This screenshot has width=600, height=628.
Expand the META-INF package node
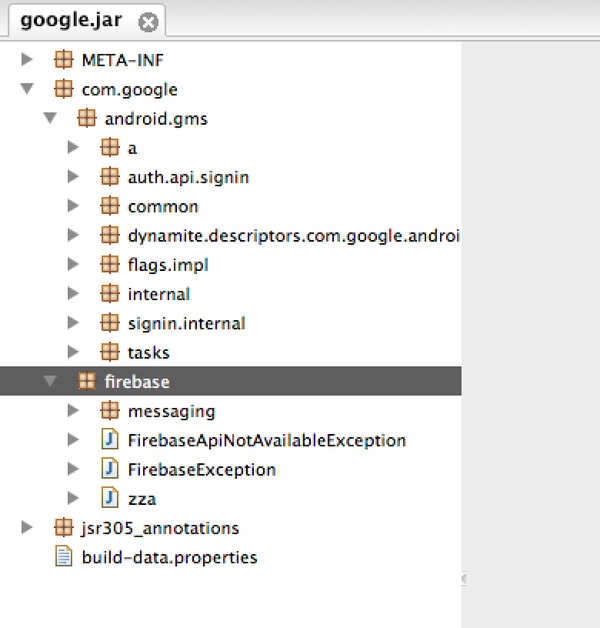(27, 60)
